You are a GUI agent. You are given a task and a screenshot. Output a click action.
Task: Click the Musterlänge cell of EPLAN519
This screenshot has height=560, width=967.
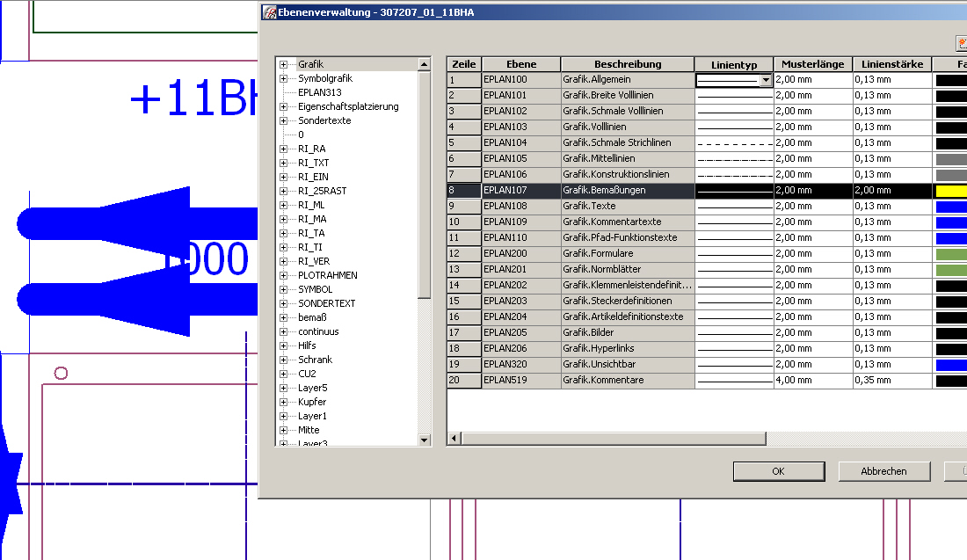(x=813, y=381)
